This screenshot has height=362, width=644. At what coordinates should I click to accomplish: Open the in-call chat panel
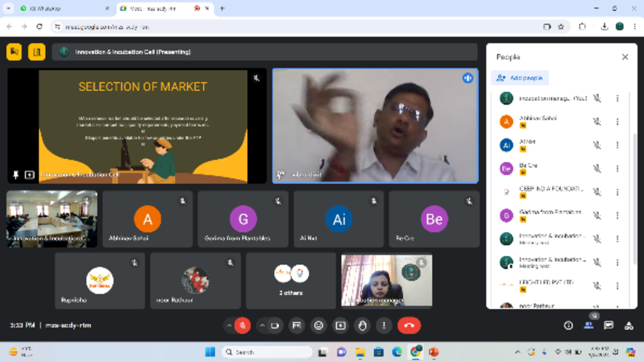609,325
